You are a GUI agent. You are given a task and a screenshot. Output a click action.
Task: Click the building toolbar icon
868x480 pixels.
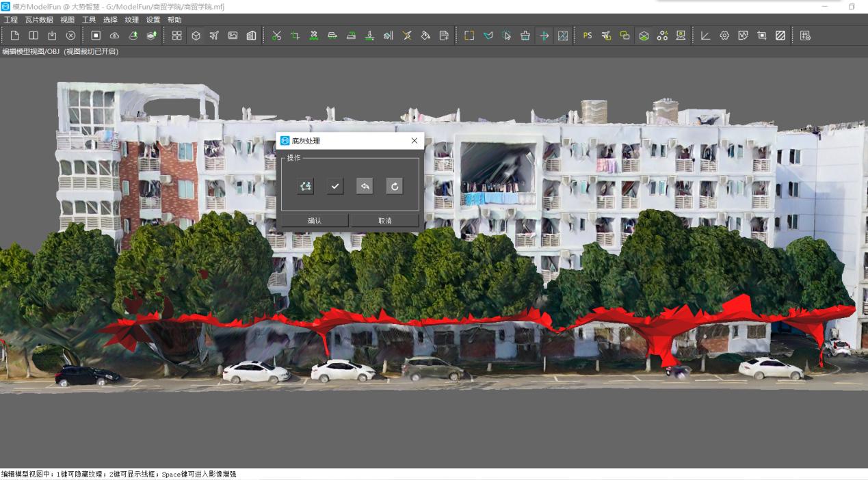251,36
